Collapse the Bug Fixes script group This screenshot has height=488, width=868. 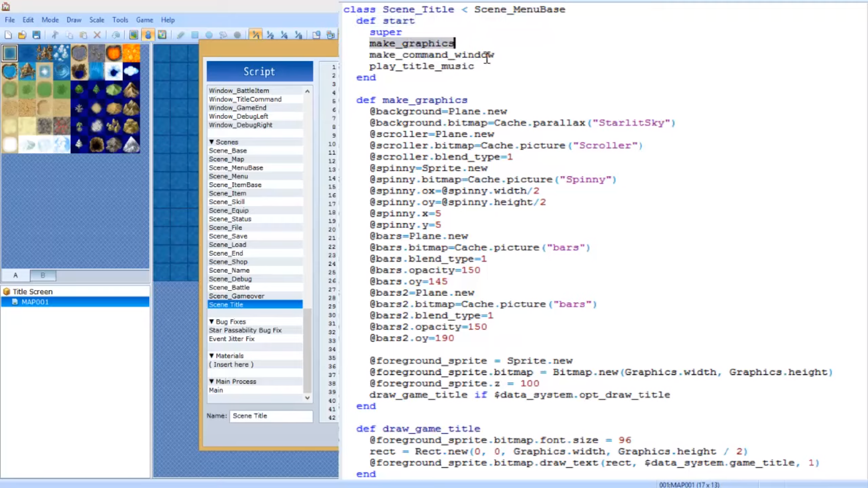coord(212,322)
